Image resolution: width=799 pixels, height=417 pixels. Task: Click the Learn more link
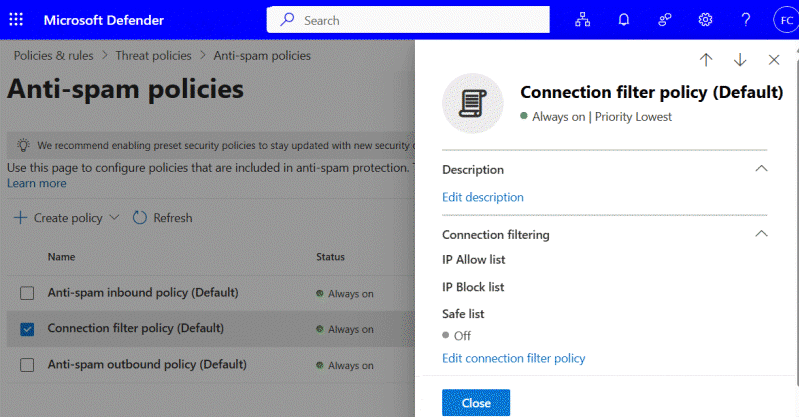coord(37,184)
